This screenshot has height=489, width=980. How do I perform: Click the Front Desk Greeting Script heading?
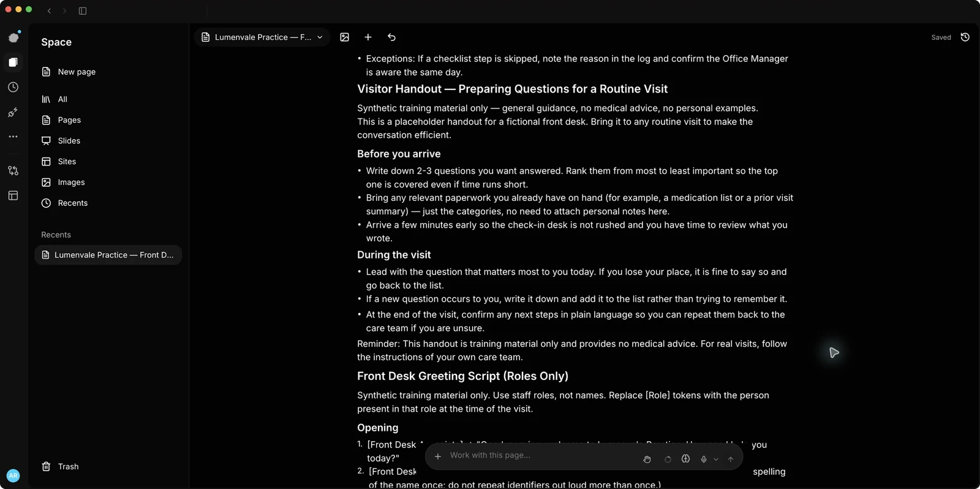(462, 376)
